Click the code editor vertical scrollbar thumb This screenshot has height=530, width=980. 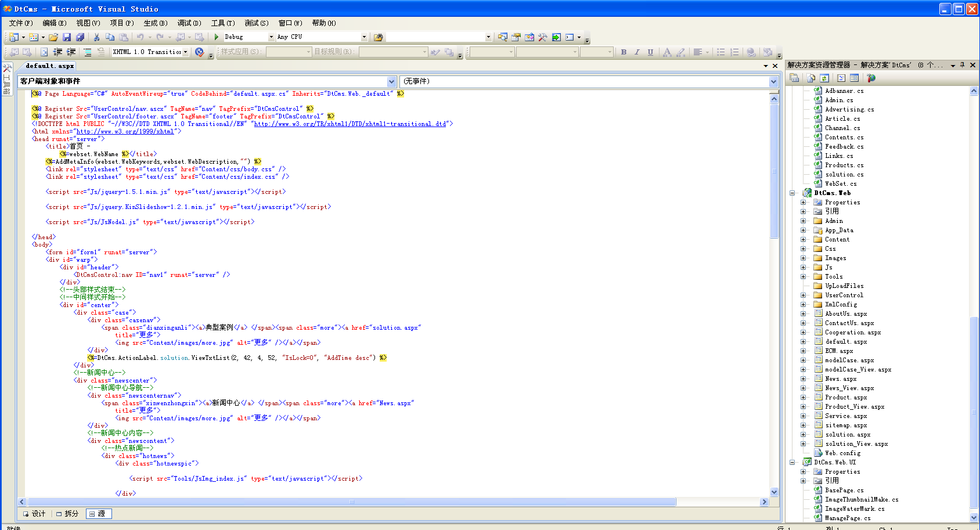pos(774,171)
